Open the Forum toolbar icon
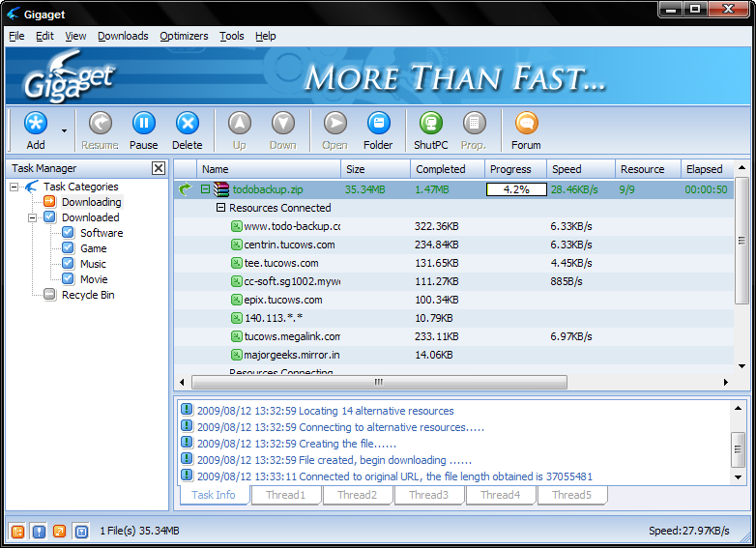 pos(526,124)
